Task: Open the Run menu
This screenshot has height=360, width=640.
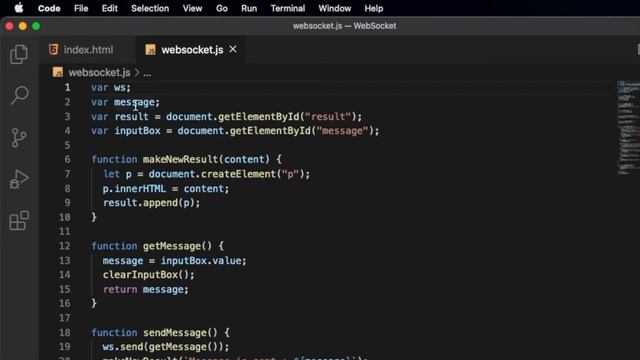Action: [249, 8]
